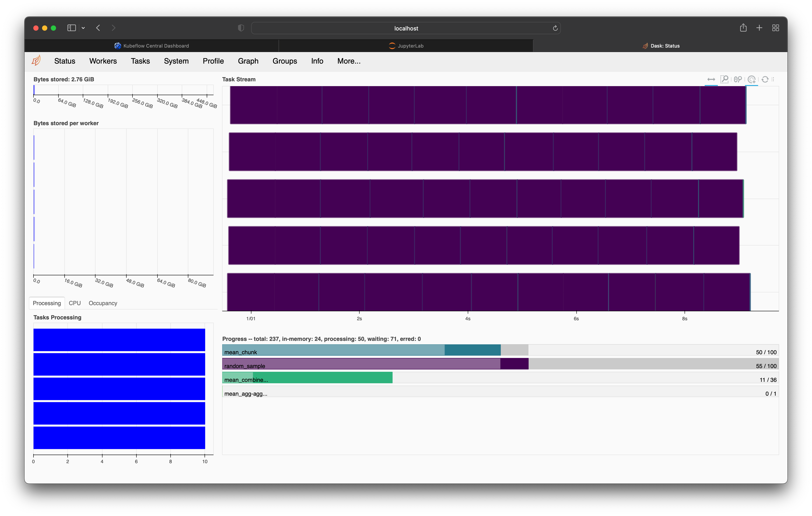Open the Safari tab overview grid

tap(775, 28)
